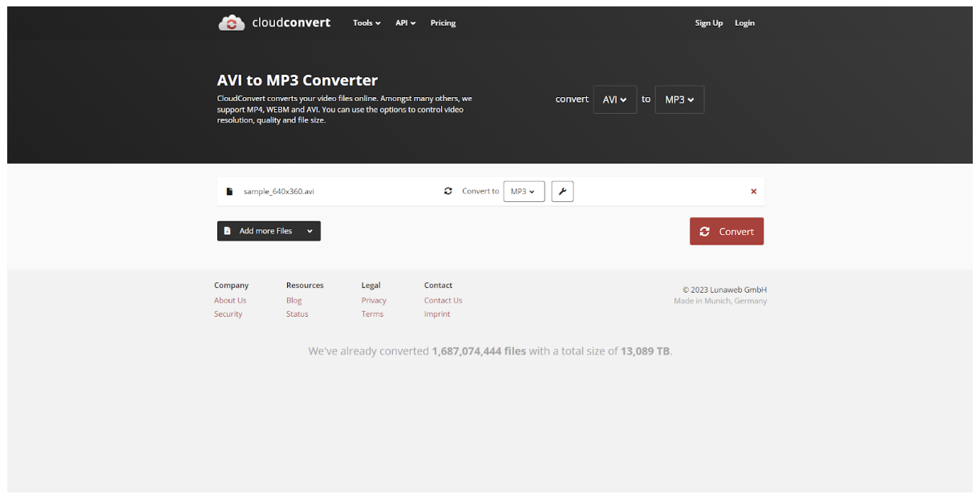Screen dimensions: 980x494
Task: Click the cloudconvert logo icon
Action: coord(232,22)
